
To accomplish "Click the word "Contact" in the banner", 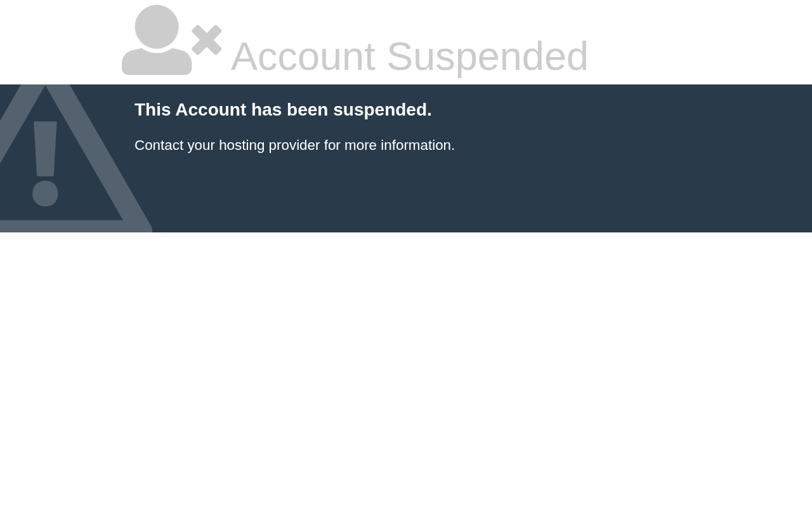I will pos(159,145).
